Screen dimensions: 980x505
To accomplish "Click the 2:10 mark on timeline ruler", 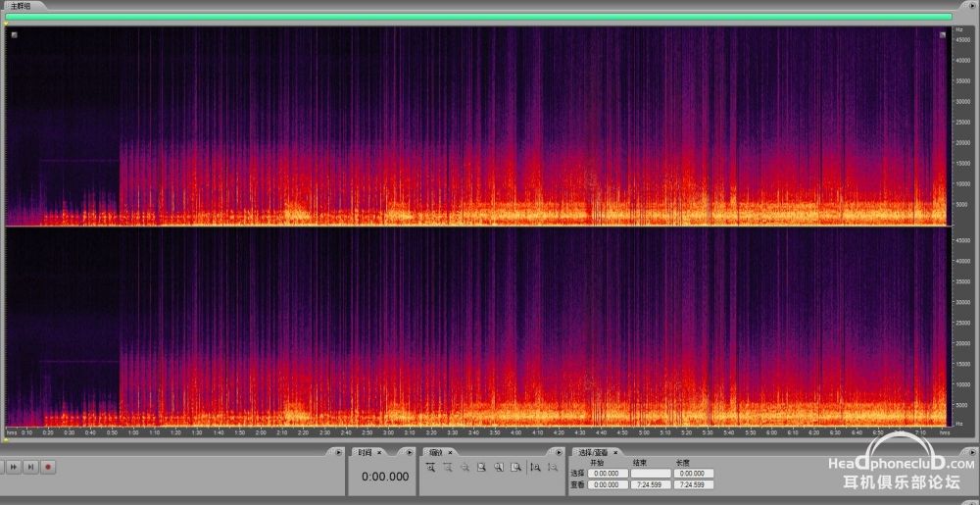I will tap(282, 431).
